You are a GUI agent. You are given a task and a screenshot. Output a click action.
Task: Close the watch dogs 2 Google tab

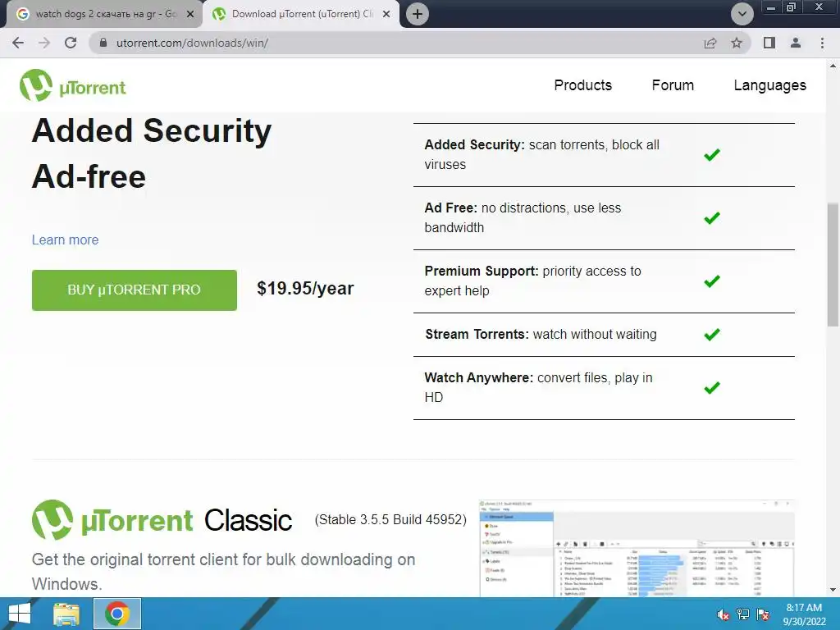pyautogui.click(x=190, y=14)
